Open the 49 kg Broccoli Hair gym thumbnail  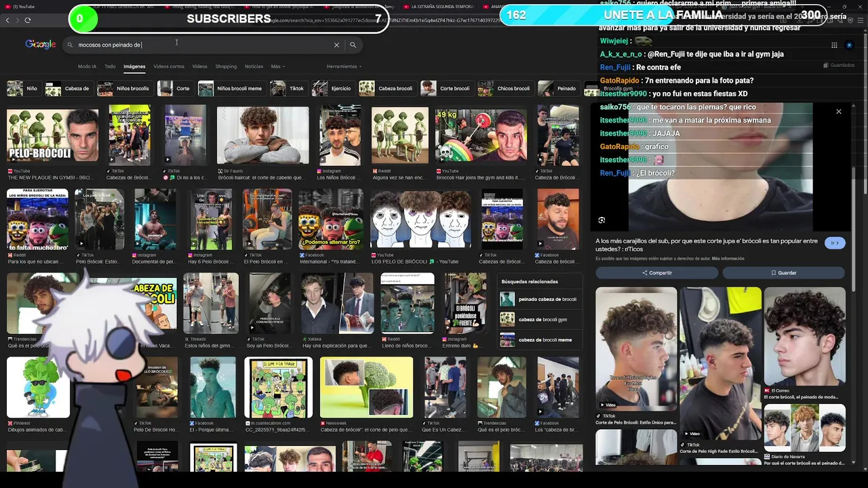pyautogui.click(x=481, y=135)
